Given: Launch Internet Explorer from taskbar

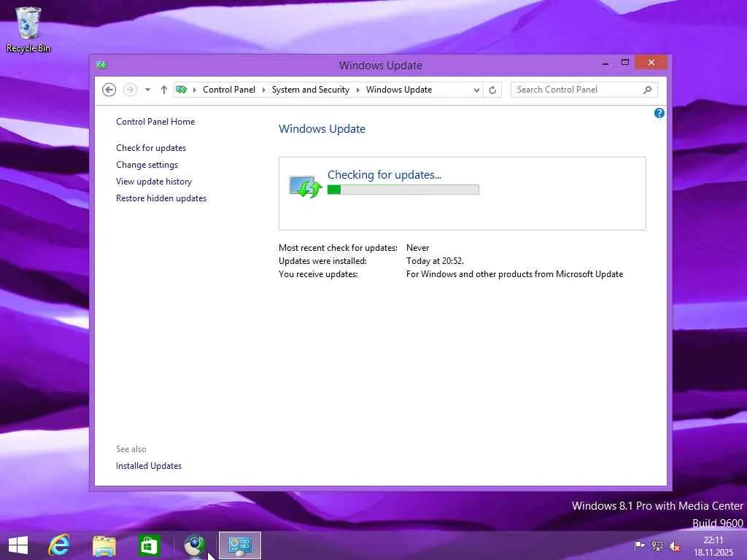Looking at the screenshot, I should tap(59, 545).
